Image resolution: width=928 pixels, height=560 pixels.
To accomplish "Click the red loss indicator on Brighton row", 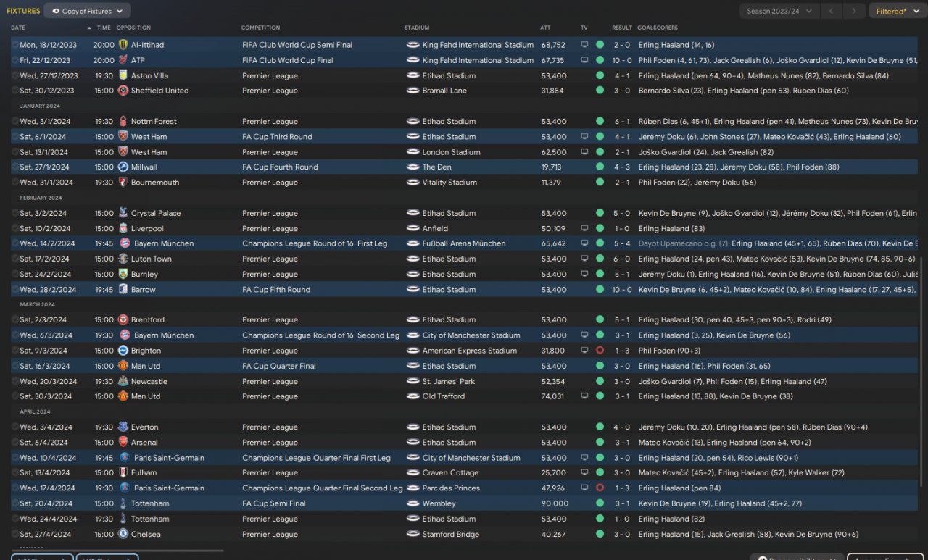I will point(600,351).
